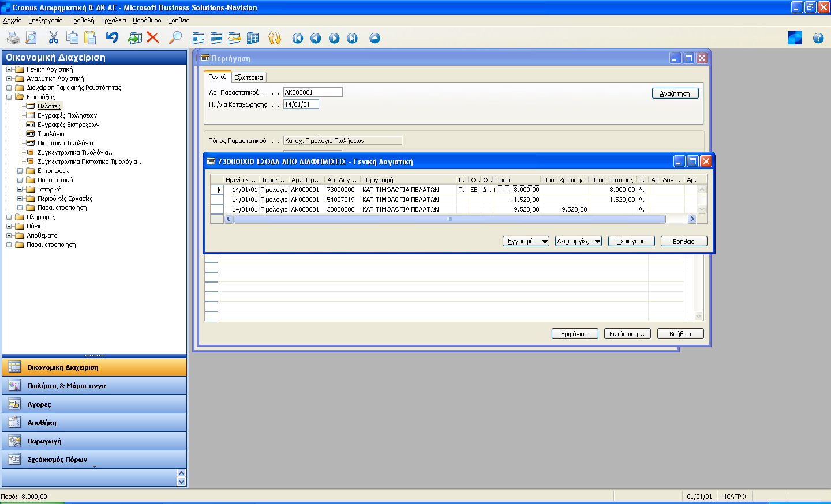Go to the last record
The image size is (831, 504).
[352, 38]
